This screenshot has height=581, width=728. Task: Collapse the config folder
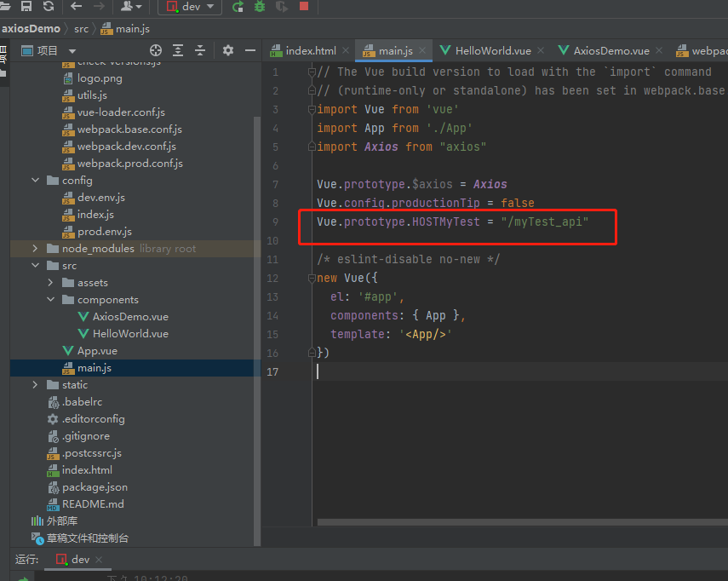[x=36, y=181]
